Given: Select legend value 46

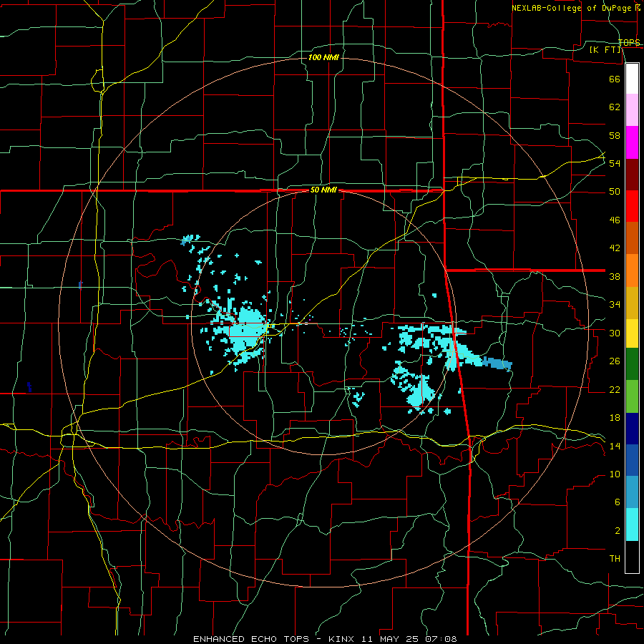Looking at the screenshot, I should point(615,220).
